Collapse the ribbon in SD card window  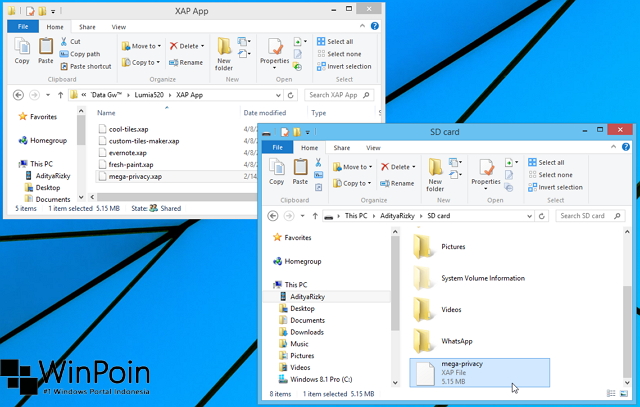click(x=613, y=147)
